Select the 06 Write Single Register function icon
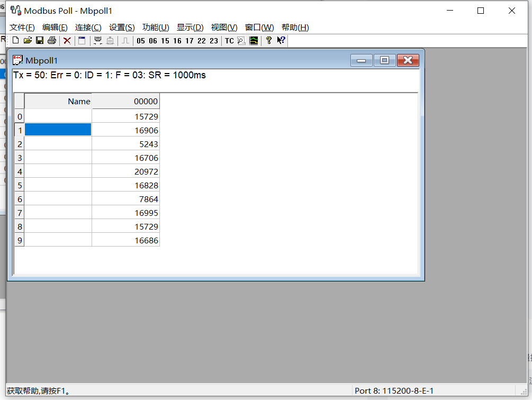Screen dimensions: 532x400 point(152,40)
